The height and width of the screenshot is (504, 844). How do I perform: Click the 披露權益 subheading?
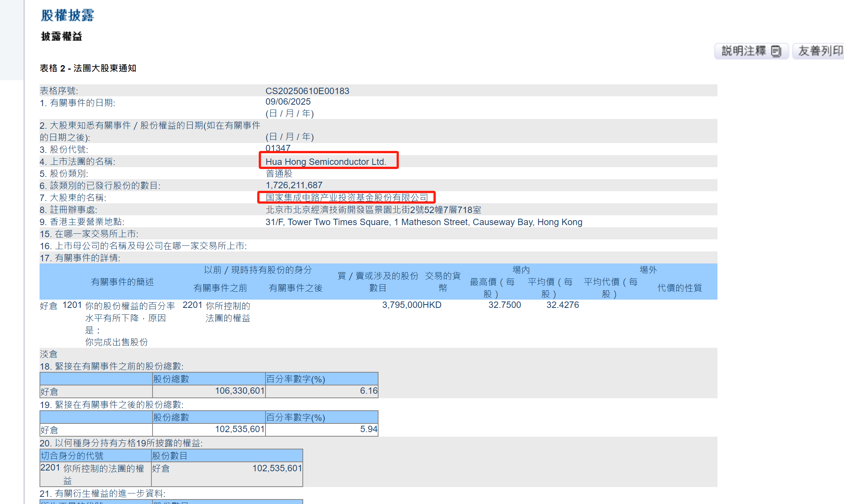point(61,36)
